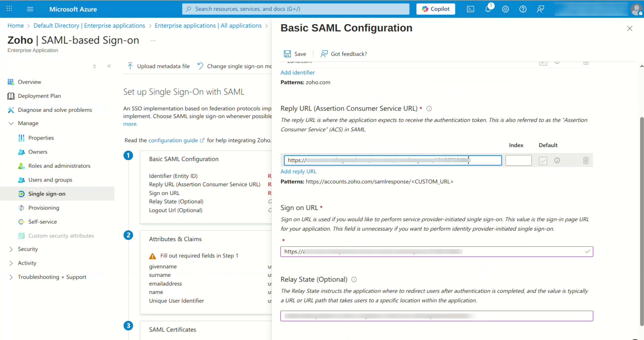
Task: Click info icon beside Relay State heading
Action: tap(354, 279)
